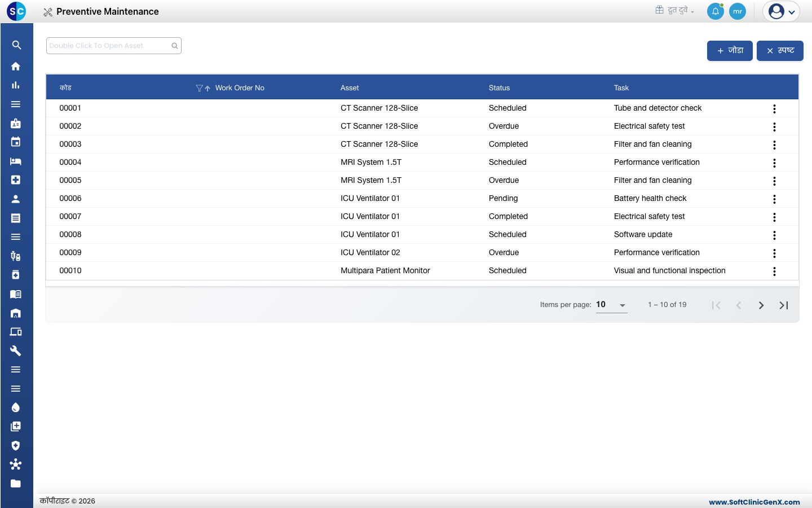Screen dimensions: 812x508
Task: Open the wrench maintenance sidebar icon
Action: (x=16, y=351)
